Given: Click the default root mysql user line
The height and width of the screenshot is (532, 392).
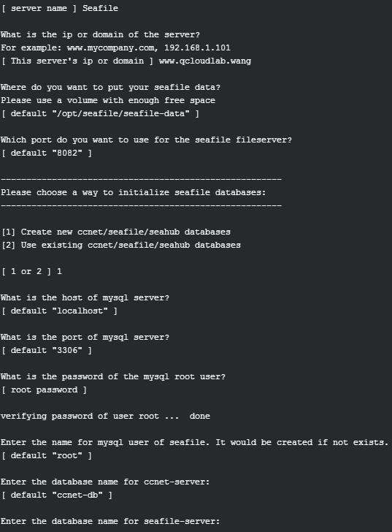Looking at the screenshot, I should [47, 455].
